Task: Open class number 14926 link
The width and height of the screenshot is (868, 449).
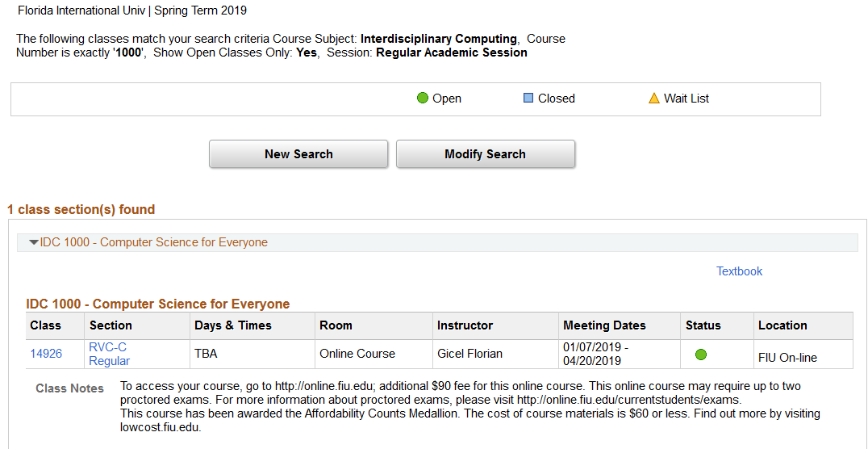Action: click(46, 354)
